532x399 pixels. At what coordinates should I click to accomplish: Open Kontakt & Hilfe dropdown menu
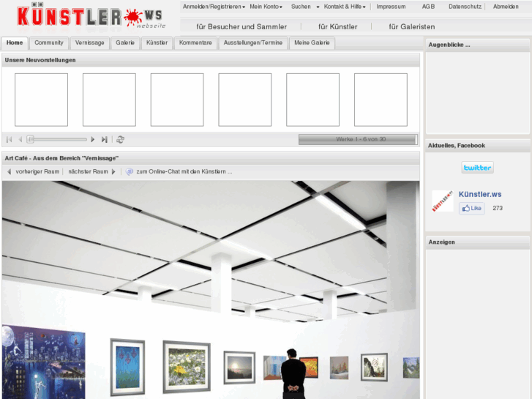[x=345, y=7]
